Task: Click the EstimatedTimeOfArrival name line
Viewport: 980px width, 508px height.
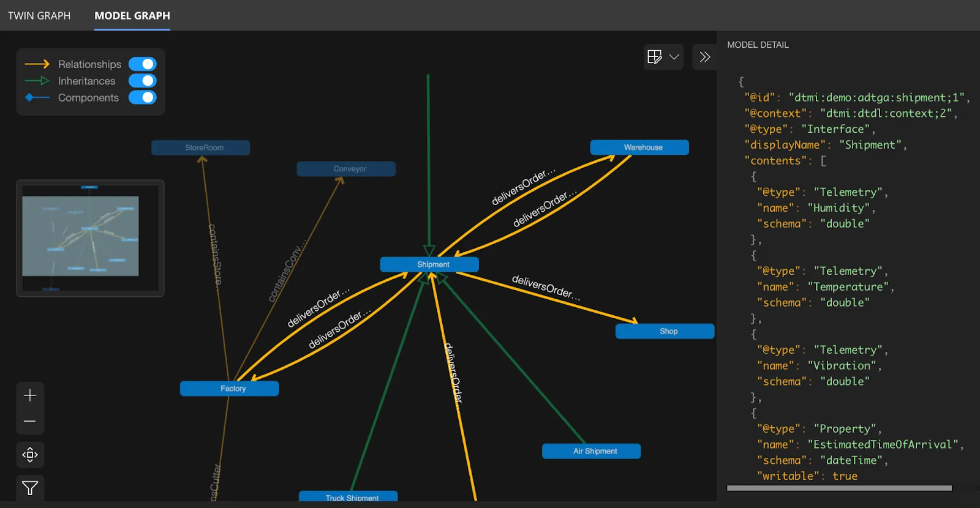Action: coord(861,445)
